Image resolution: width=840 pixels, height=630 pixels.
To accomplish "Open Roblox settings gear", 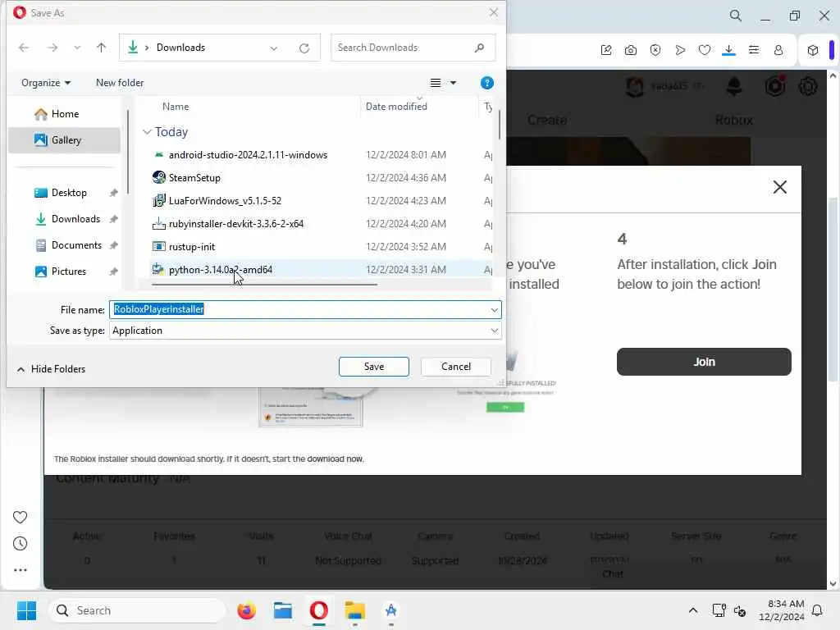I will (808, 86).
